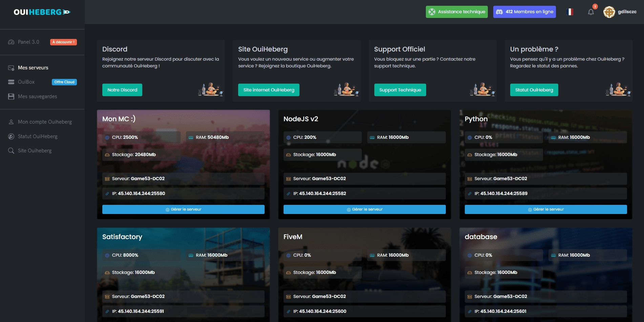644x322 pixels.
Task: Click CPU: 200% on NodeJS v2
Action: click(x=305, y=137)
